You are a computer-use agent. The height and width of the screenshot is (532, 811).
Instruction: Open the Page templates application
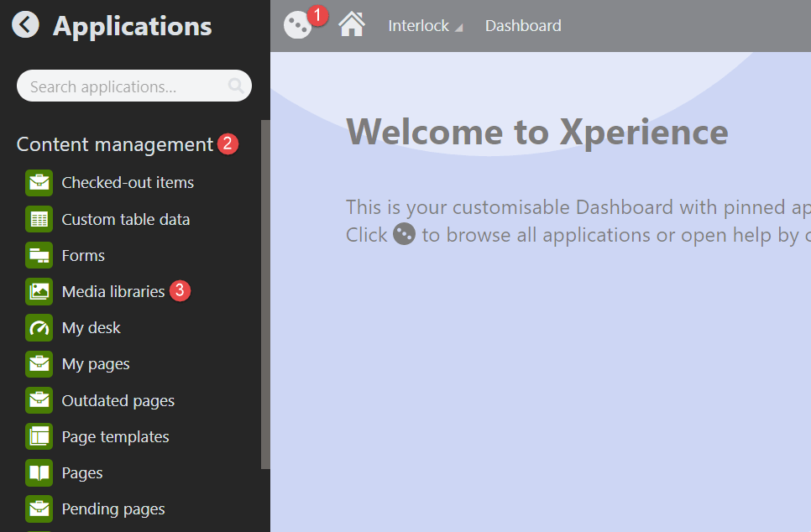click(115, 437)
